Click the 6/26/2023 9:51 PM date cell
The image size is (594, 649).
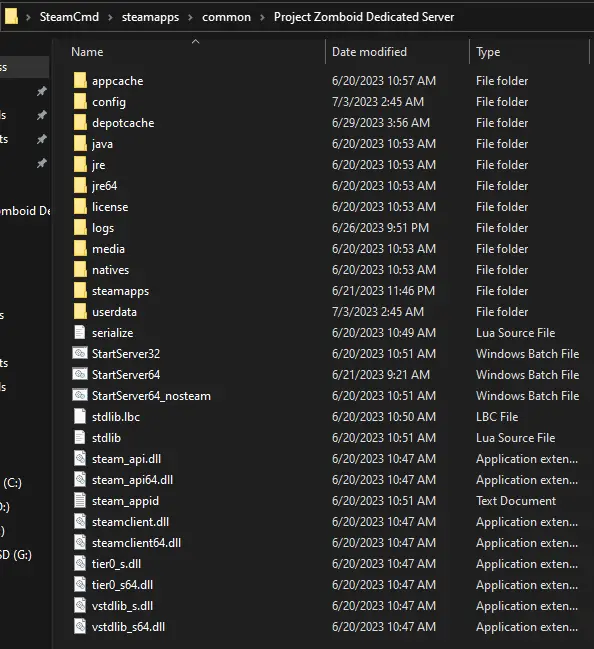pyautogui.click(x=380, y=228)
